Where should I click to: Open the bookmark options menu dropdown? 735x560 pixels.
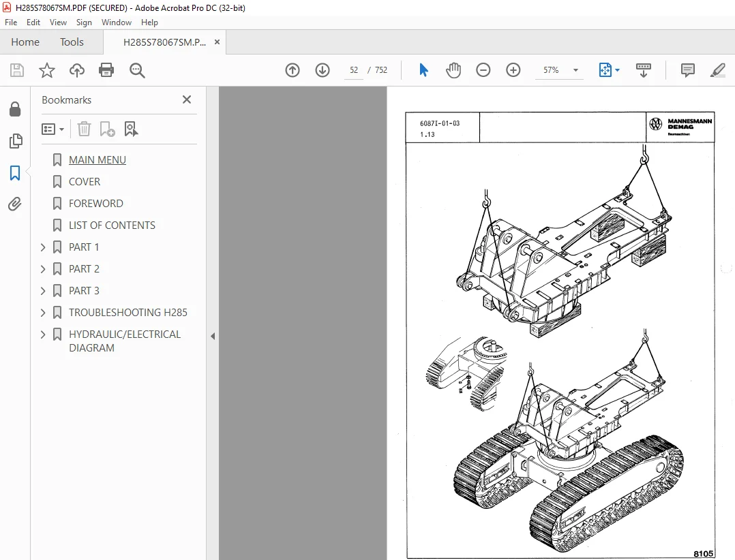coord(52,129)
